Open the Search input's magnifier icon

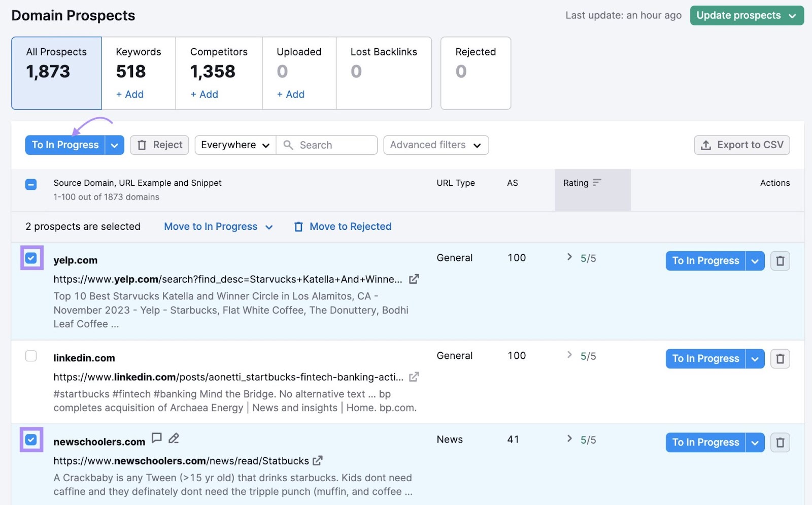289,145
